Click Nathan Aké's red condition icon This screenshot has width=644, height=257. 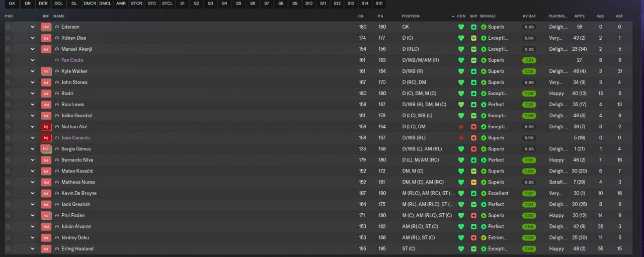461,127
